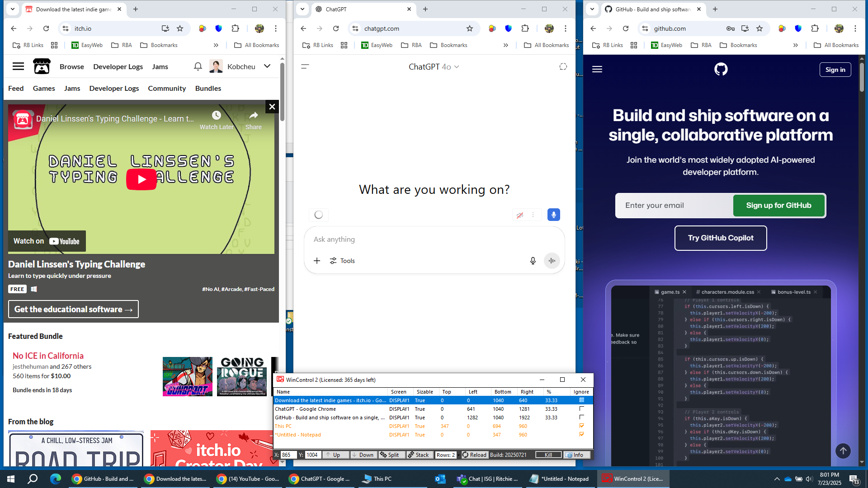Toggle the Ignore checkbox for the itch.io row
The image size is (868, 488).
(x=582, y=400)
